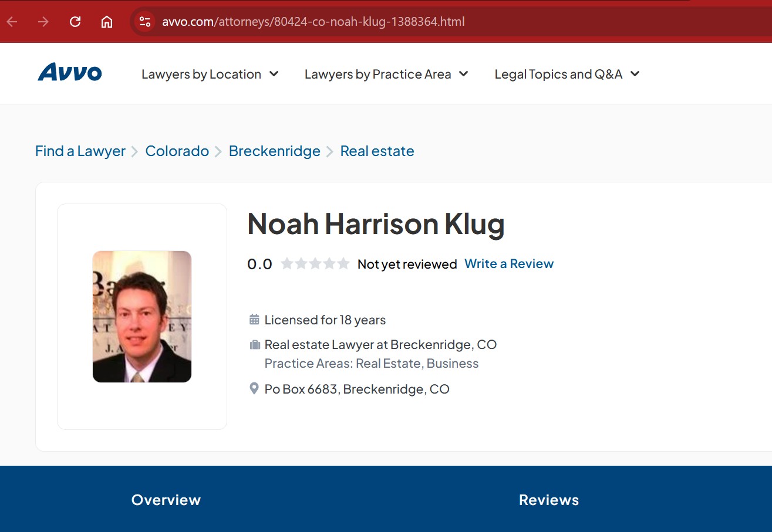Open site information icon in address bar

tap(144, 22)
